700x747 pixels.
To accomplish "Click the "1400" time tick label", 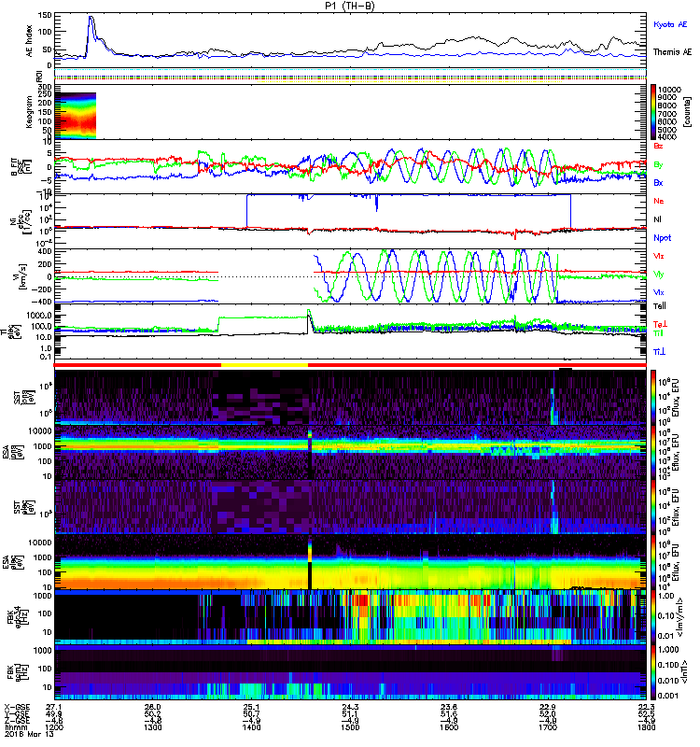I will tap(251, 727).
